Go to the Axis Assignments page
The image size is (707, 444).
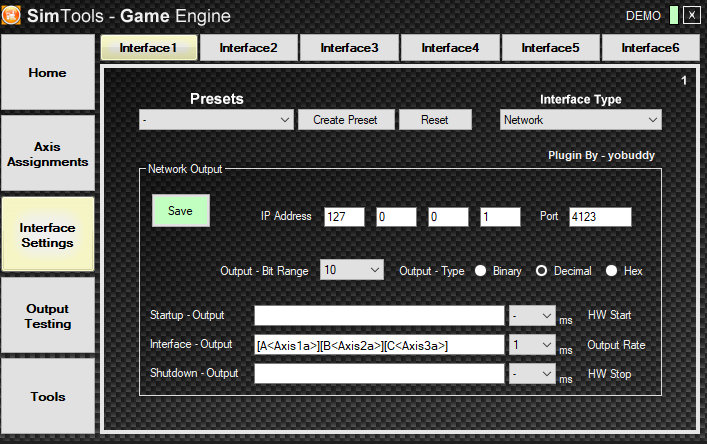(x=48, y=153)
